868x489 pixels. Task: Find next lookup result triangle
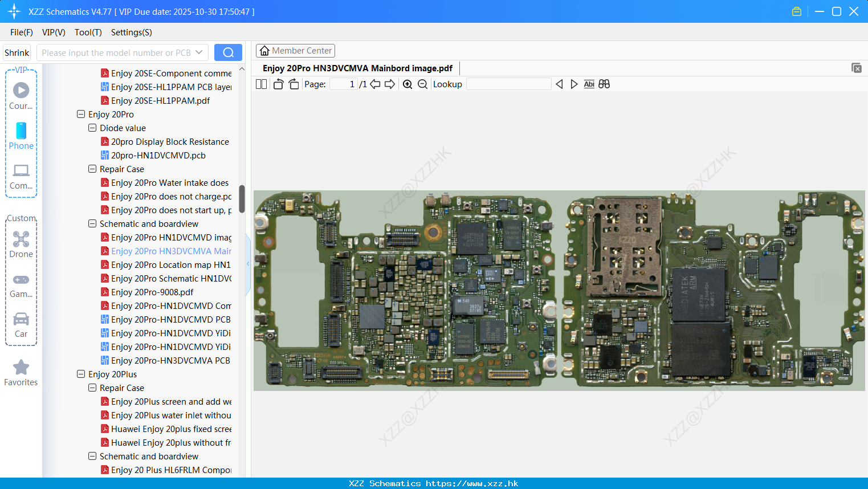coord(574,84)
